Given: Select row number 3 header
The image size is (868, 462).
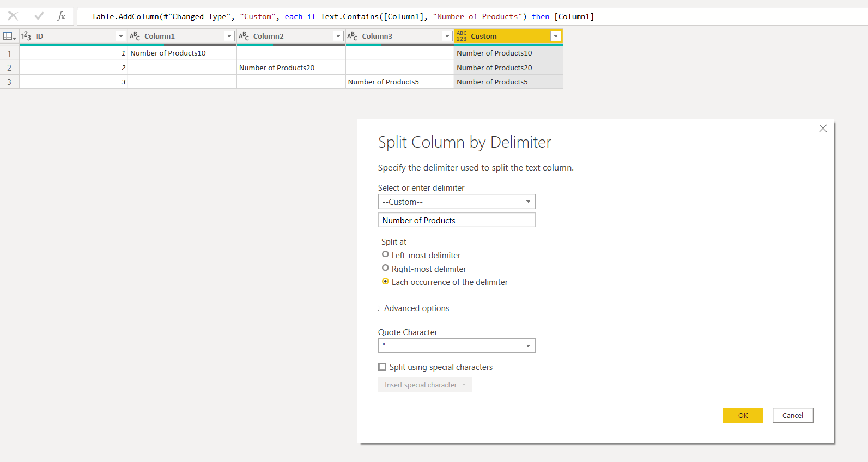Looking at the screenshot, I should pos(9,82).
